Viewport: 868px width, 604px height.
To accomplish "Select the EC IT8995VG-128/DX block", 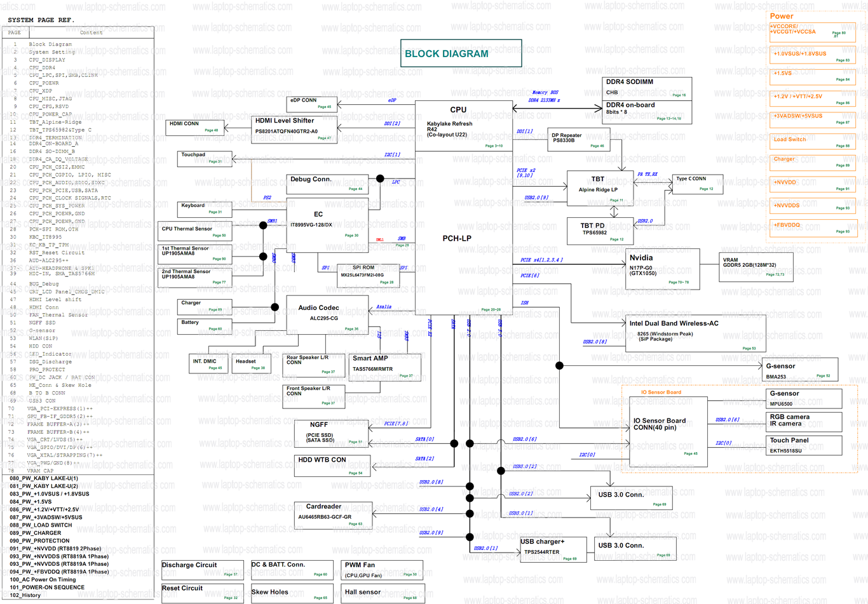I will tap(327, 225).
